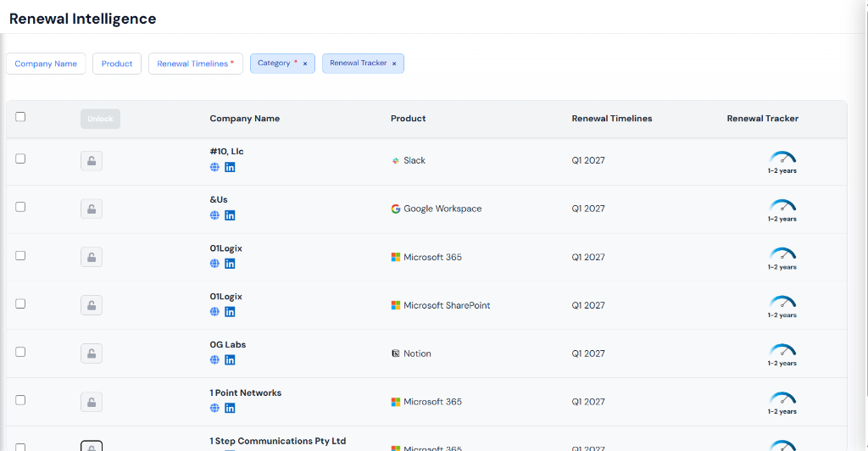868x451 pixels.
Task: Click Microsoft SharePoint product text
Action: click(x=447, y=305)
